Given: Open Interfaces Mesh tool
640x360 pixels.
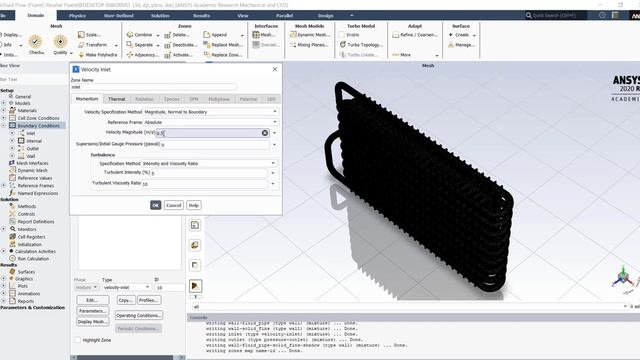Looking at the screenshot, I should (263, 35).
